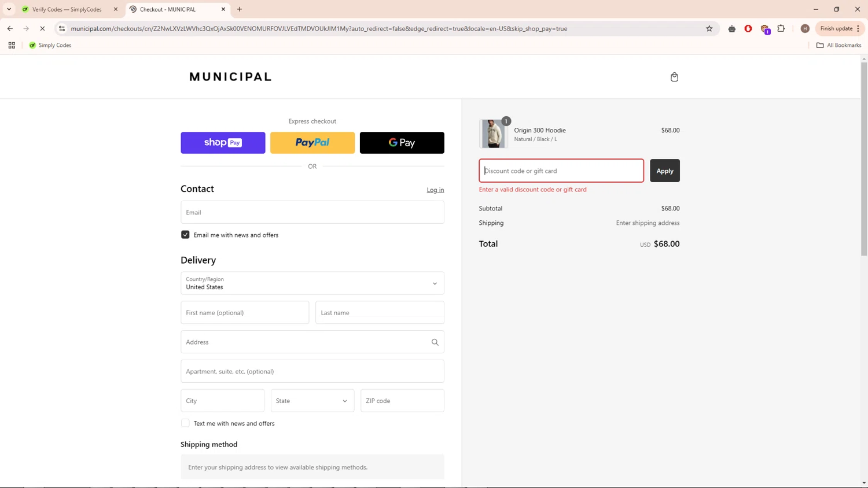Focus the Email input field
Screen dimensions: 868x488
312,212
